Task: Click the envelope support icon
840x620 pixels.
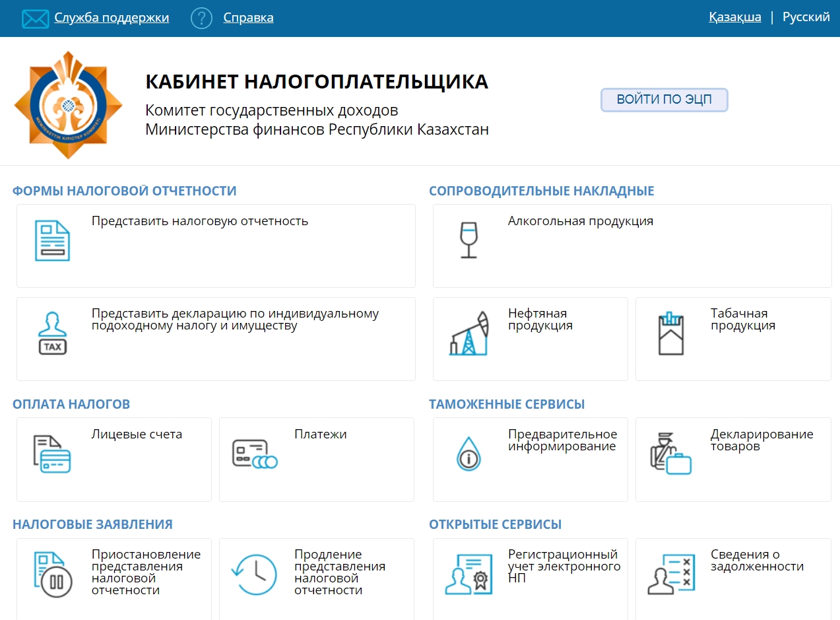Action: pyautogui.click(x=35, y=18)
